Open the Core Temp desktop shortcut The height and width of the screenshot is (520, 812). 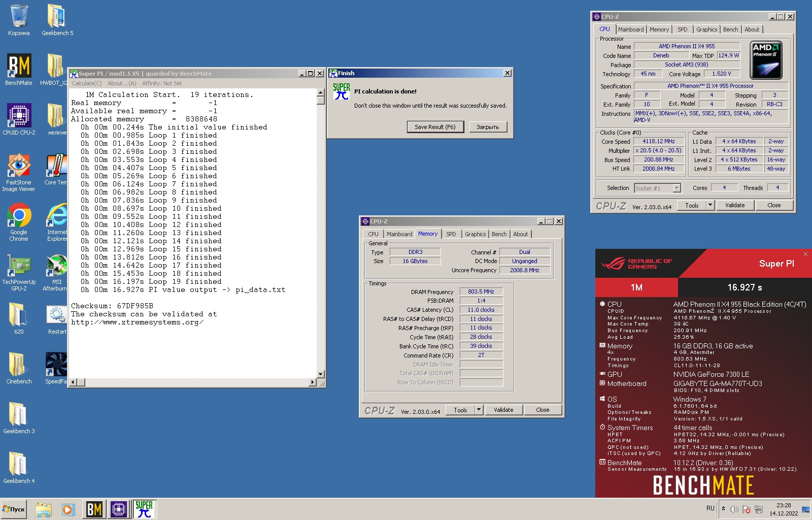point(56,170)
